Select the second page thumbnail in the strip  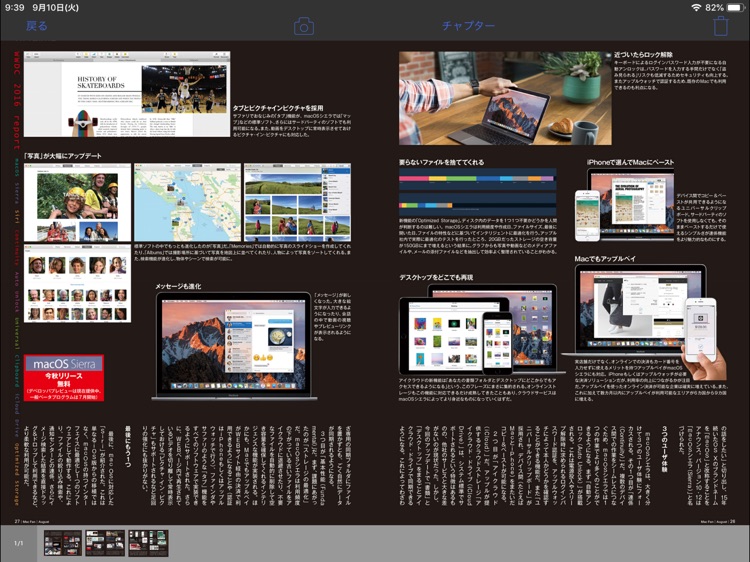pyautogui.click(x=105, y=543)
